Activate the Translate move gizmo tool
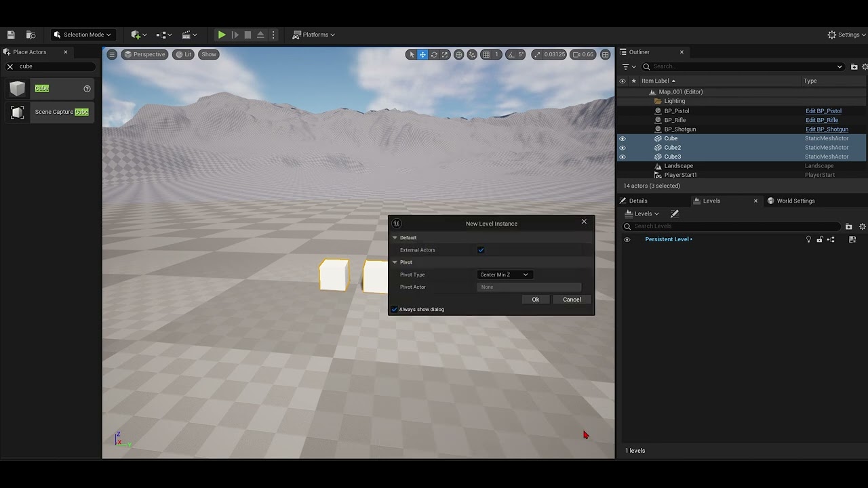Image resolution: width=868 pixels, height=488 pixels. (422, 54)
